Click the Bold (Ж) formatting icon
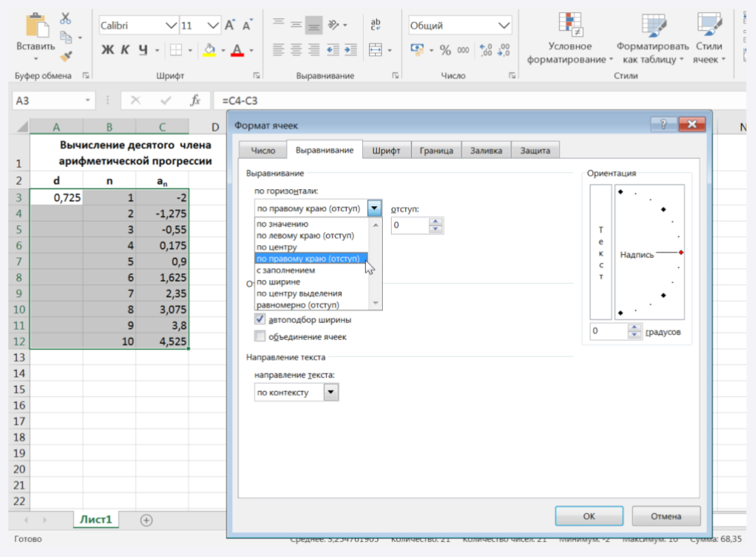 coord(108,50)
